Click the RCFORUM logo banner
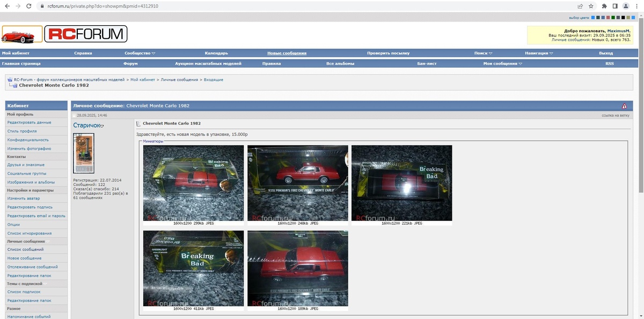This screenshot has height=319, width=644. [86, 34]
